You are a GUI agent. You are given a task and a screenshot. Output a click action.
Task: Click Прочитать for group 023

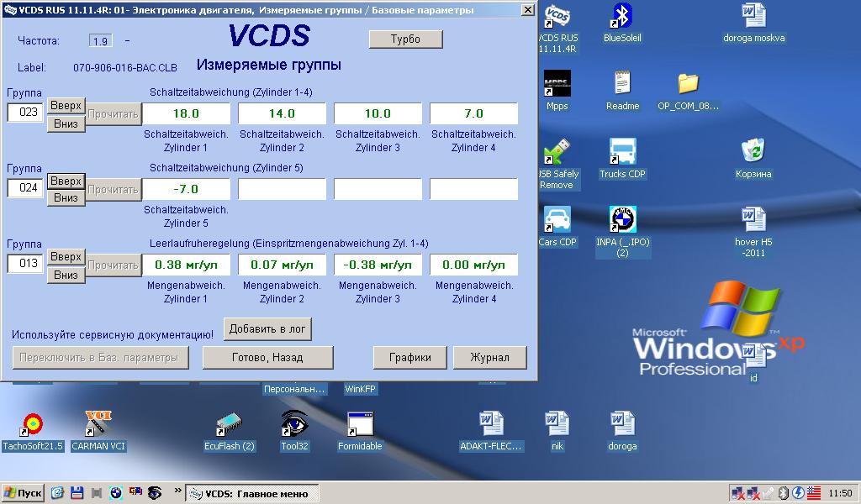[114, 114]
